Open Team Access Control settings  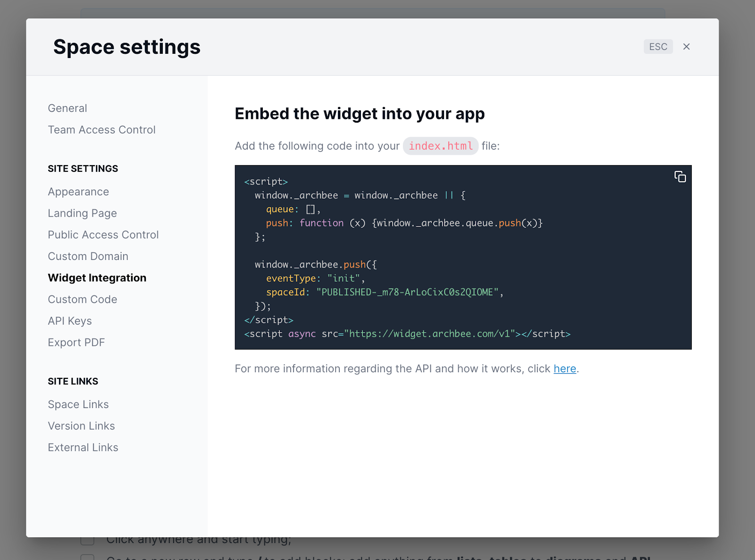[101, 130]
